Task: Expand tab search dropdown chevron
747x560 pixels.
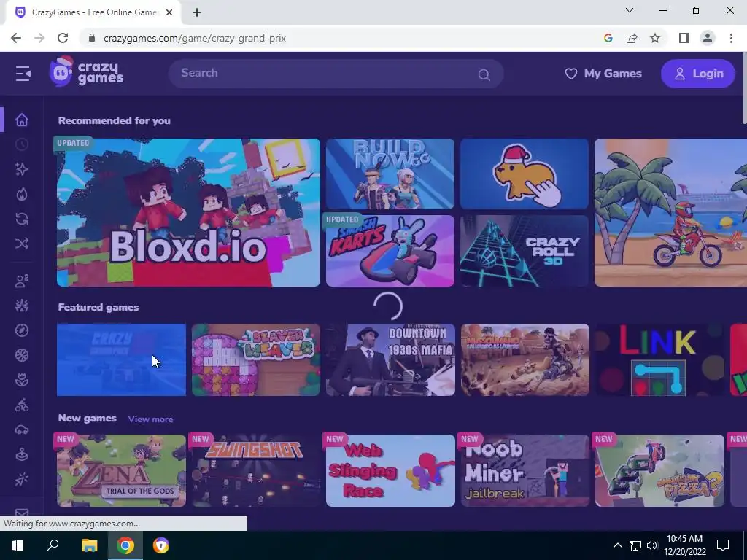Action: point(630,10)
